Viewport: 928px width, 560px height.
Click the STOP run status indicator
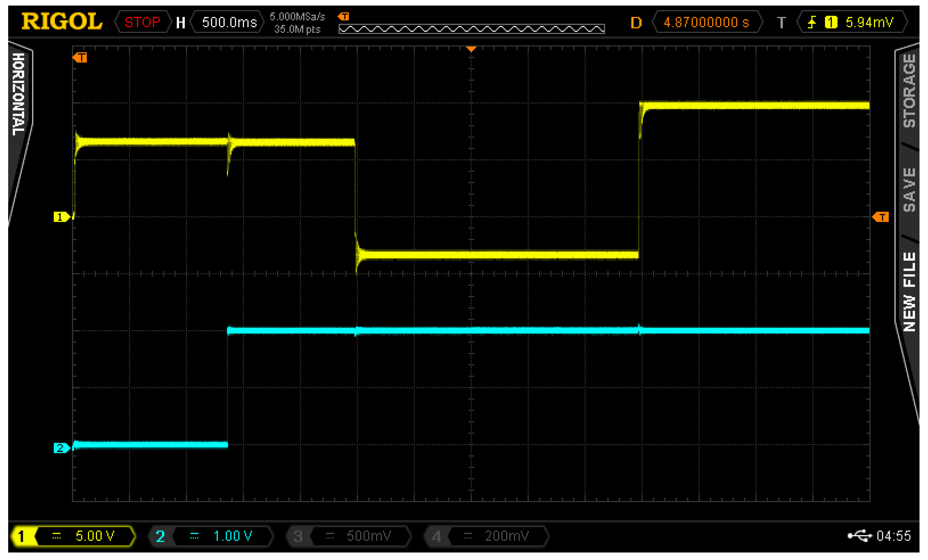(142, 22)
